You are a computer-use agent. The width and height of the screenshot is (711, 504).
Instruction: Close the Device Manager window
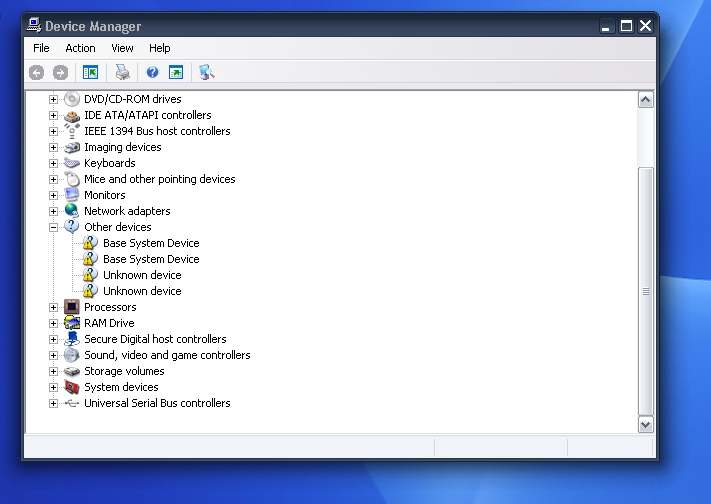click(x=646, y=26)
